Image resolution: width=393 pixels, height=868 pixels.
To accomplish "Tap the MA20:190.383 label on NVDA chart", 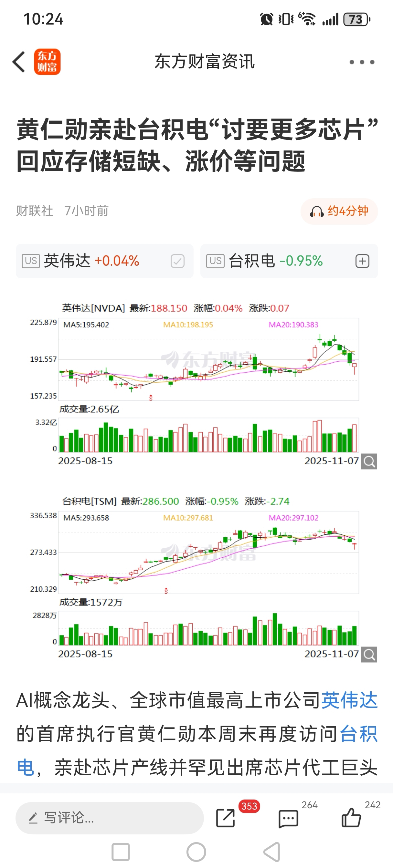I will tap(293, 325).
